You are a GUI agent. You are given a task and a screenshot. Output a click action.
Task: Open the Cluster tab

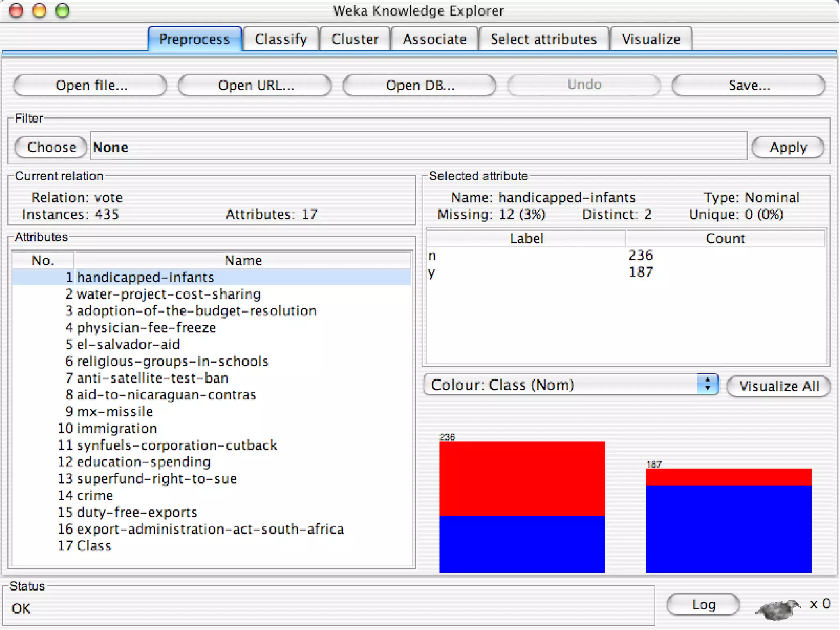click(x=355, y=39)
